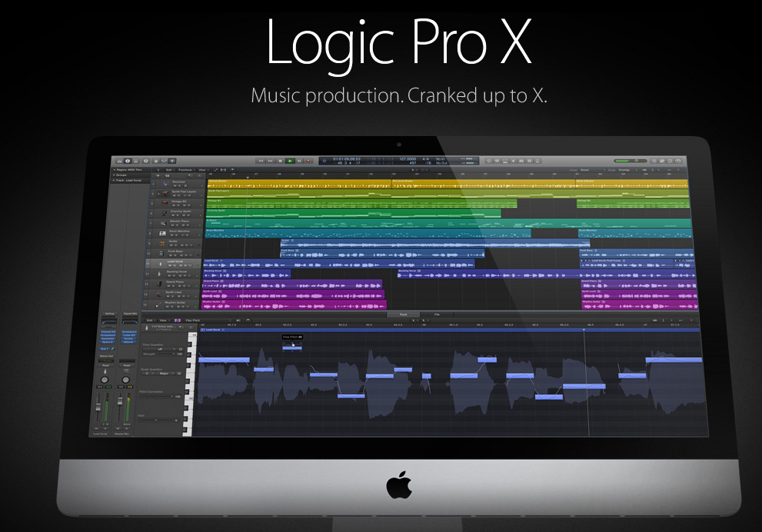Open the Library button in the control bar

(119, 161)
